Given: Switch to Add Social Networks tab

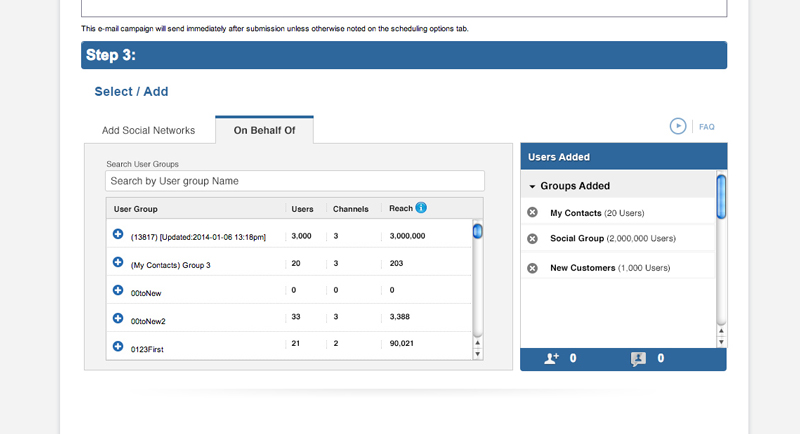Looking at the screenshot, I should point(149,130).
